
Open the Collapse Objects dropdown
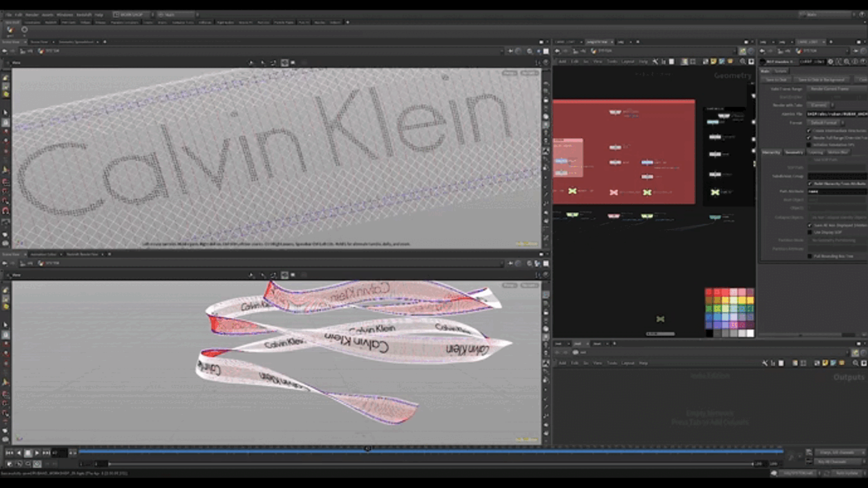pos(837,217)
